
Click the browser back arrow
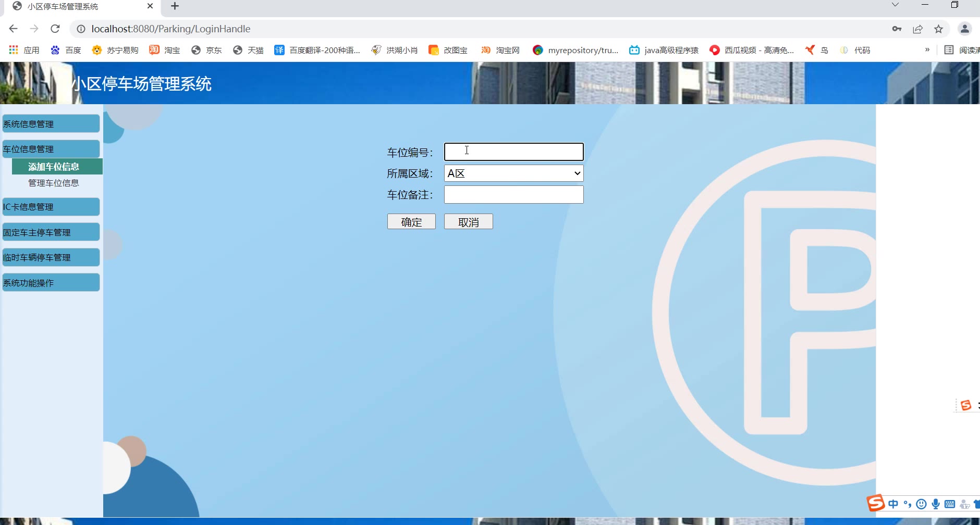click(x=14, y=29)
